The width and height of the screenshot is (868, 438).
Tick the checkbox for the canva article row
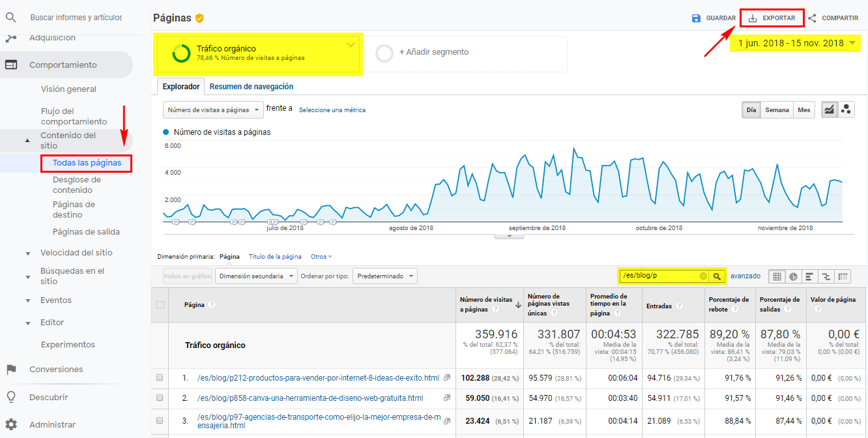tap(160, 398)
